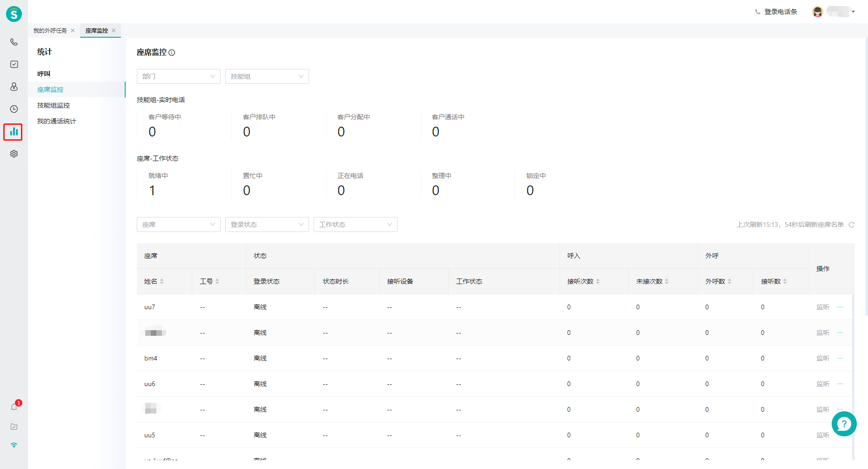Click the refresh icon next to 刷新座席名单
This screenshot has width=868, height=469.
click(x=851, y=224)
